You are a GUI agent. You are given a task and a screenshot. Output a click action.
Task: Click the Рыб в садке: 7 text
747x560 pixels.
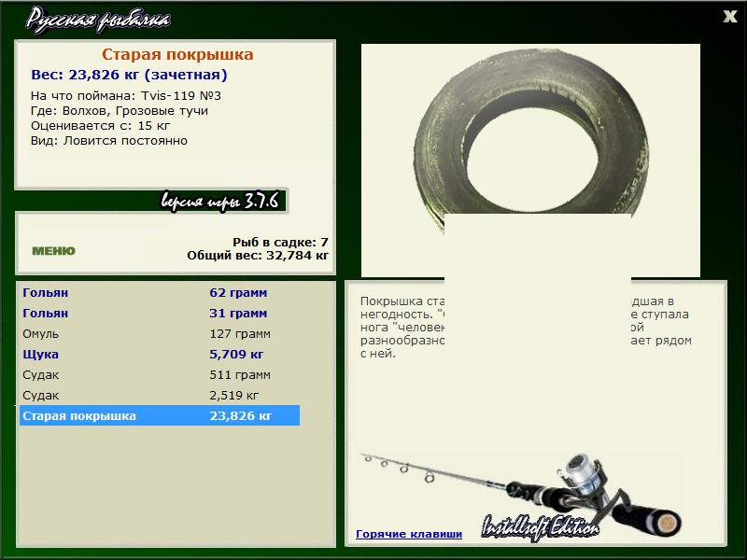(280, 242)
